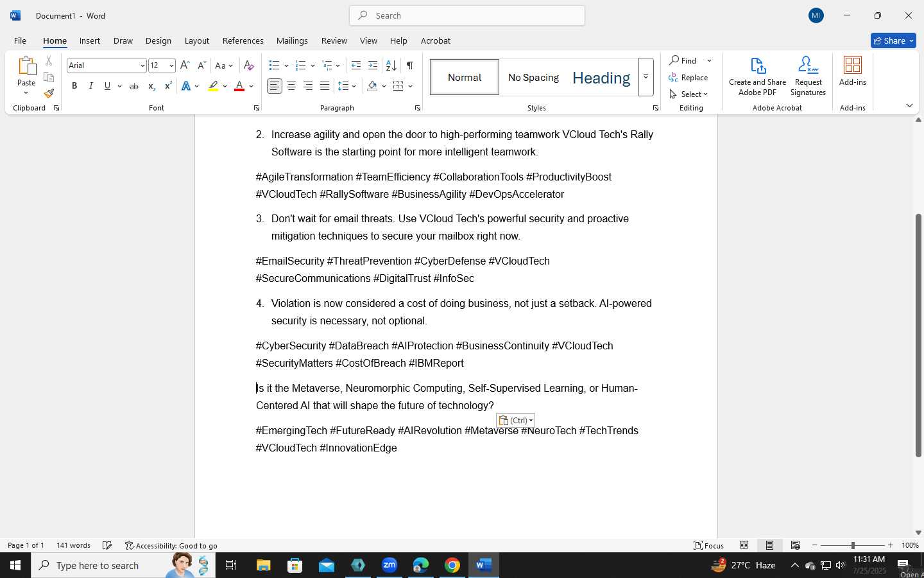Screen dimensions: 924x578
Task: Click Create and Share Adobe PDF
Action: (758, 76)
